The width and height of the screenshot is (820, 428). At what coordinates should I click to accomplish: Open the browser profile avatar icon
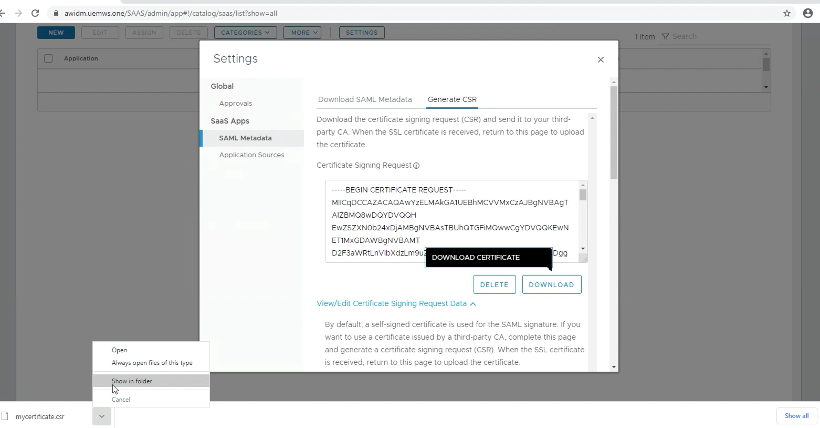(807, 13)
